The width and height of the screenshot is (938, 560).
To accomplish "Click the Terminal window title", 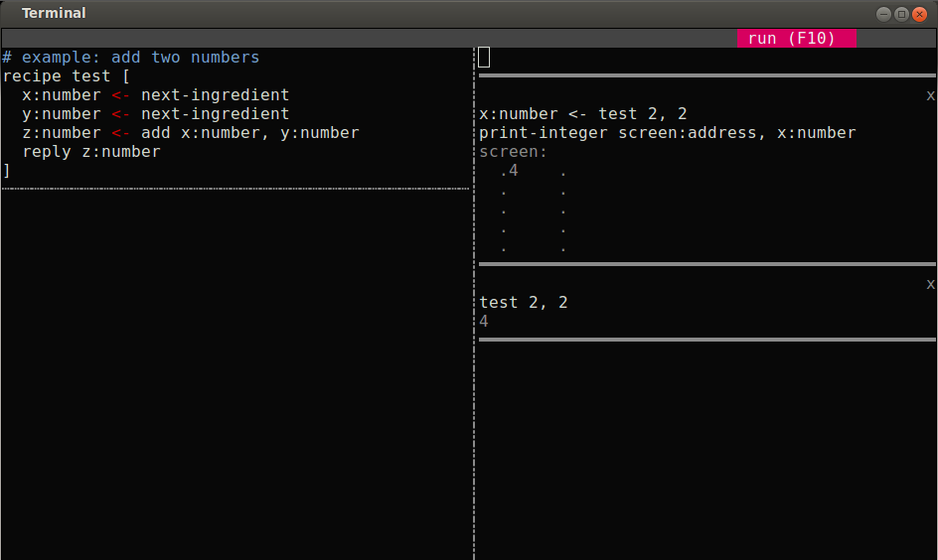I will coord(54,13).
